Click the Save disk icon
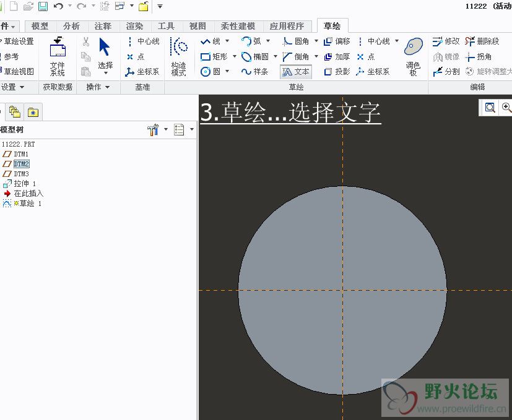The image size is (512, 420). 43,6
